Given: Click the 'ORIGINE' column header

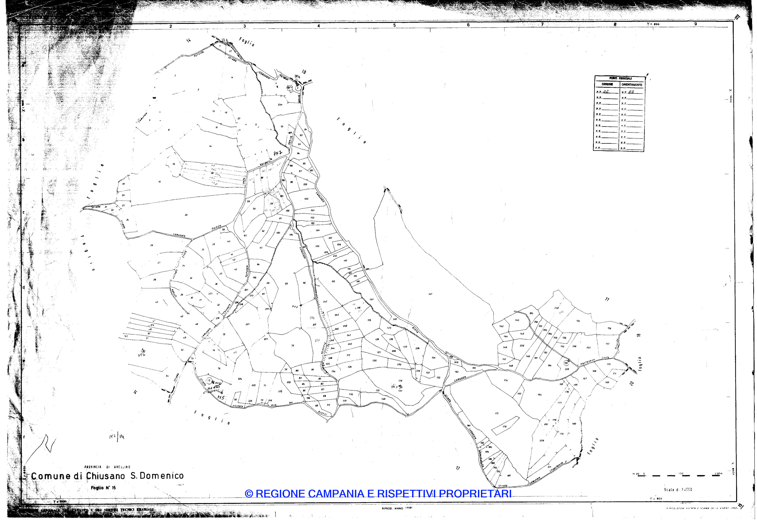Looking at the screenshot, I should (607, 84).
